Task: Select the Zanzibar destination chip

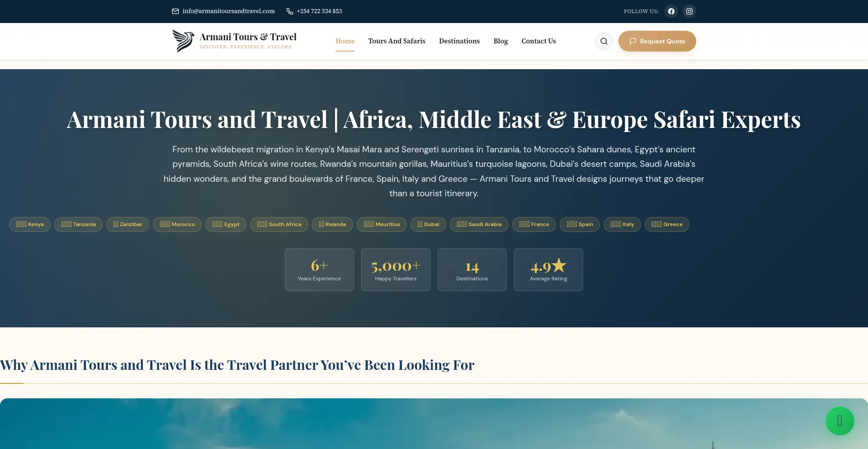Action: pos(127,224)
